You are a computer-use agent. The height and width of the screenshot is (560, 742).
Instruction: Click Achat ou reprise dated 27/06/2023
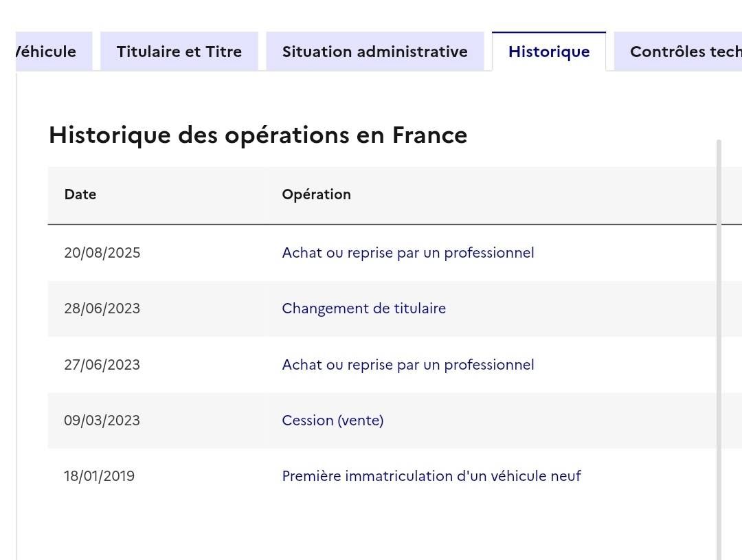[408, 364]
